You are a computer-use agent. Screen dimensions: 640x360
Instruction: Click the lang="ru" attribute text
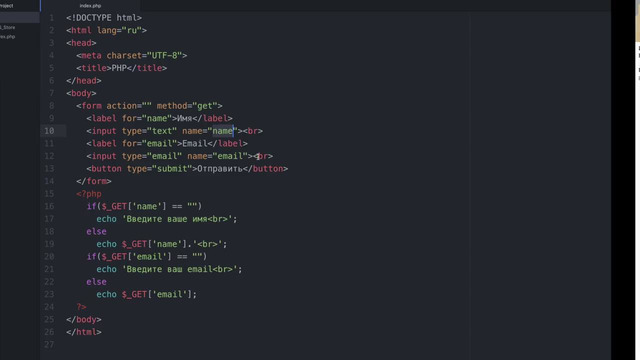tap(119, 31)
